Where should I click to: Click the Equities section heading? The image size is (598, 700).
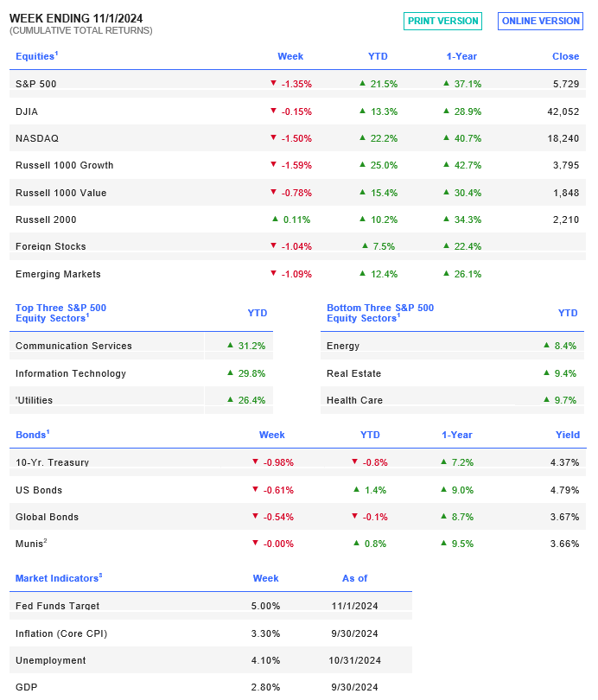36,56
